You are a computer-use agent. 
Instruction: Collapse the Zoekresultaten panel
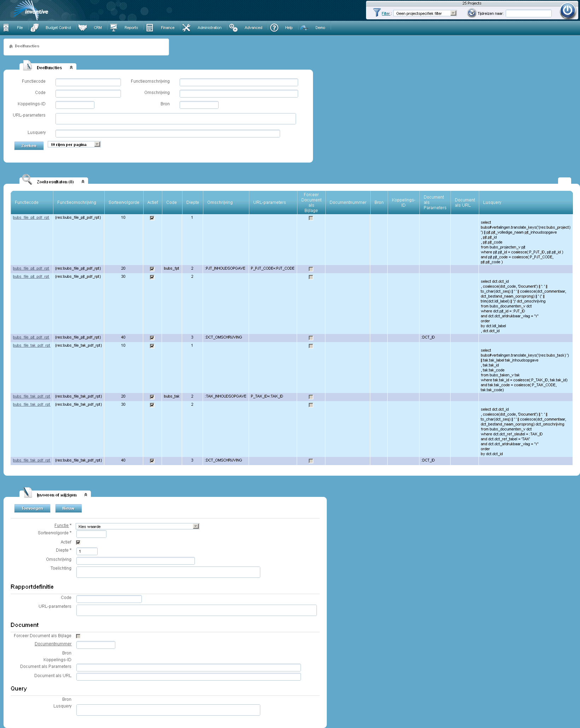(x=83, y=182)
